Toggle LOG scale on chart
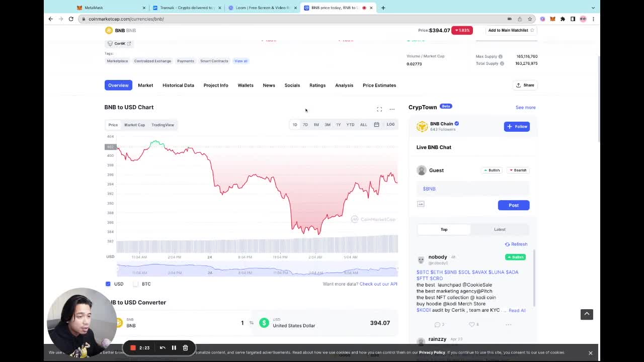The height and width of the screenshot is (362, 644). [x=390, y=124]
